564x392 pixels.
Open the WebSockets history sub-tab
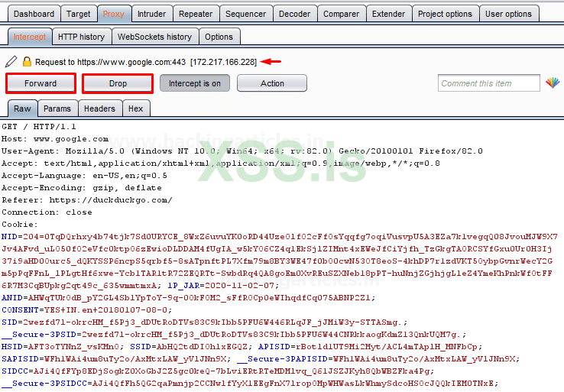click(x=154, y=37)
